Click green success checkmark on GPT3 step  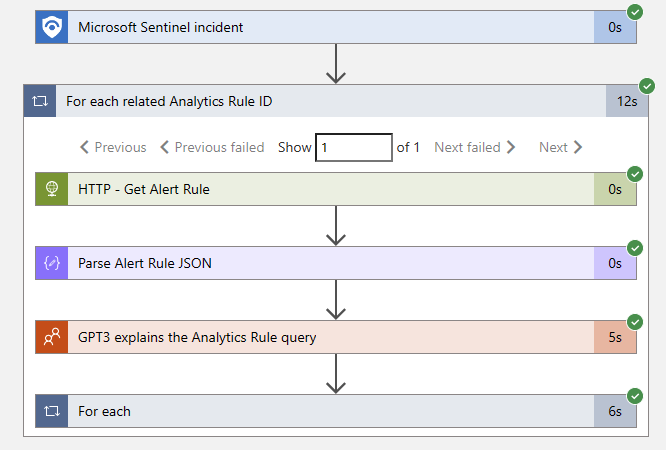(634, 322)
